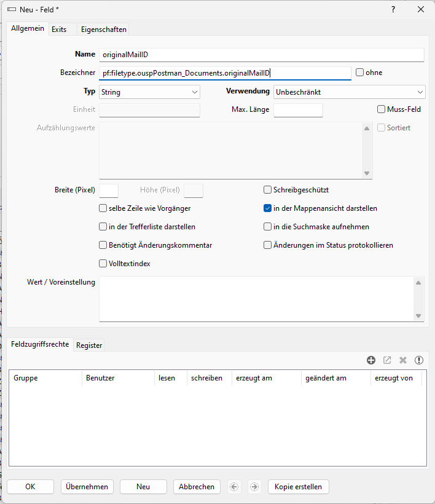Click into the Name input field
Screen dimensions: 435x504
pos(262,55)
